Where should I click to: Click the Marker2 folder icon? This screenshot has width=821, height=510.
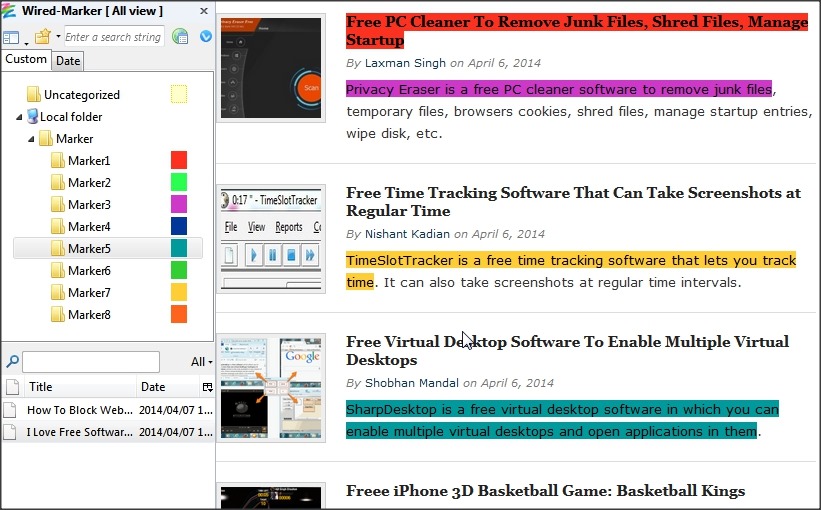tap(58, 182)
